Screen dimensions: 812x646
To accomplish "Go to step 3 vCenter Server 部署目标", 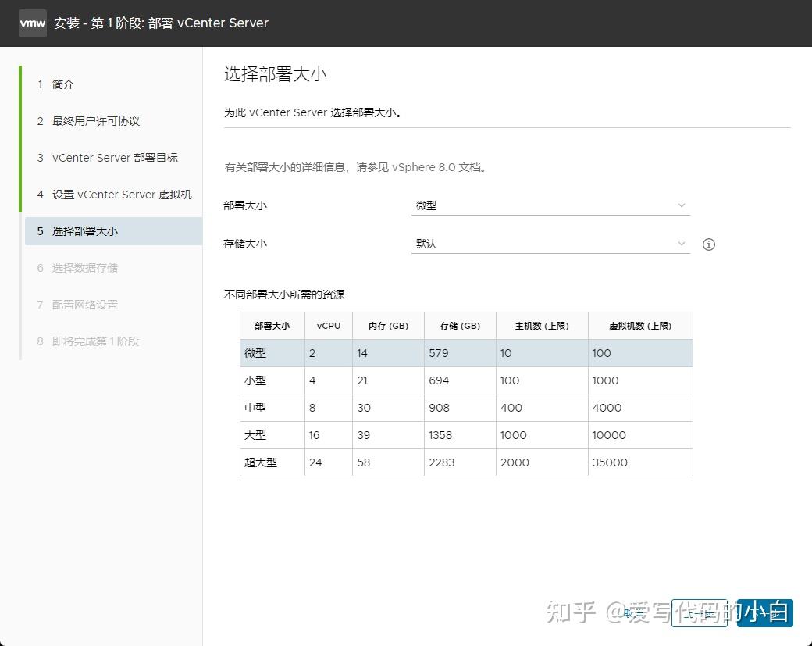I will 107,158.
